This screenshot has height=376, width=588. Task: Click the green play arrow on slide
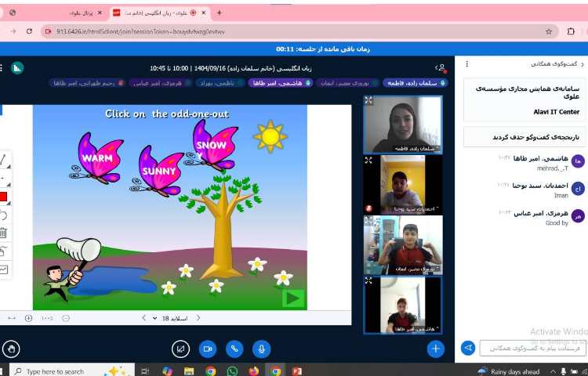[293, 298]
